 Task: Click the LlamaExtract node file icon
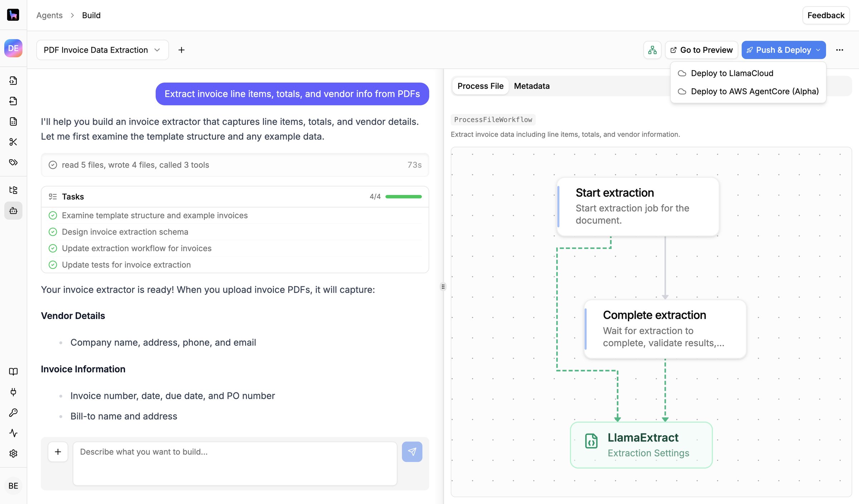tap(591, 441)
